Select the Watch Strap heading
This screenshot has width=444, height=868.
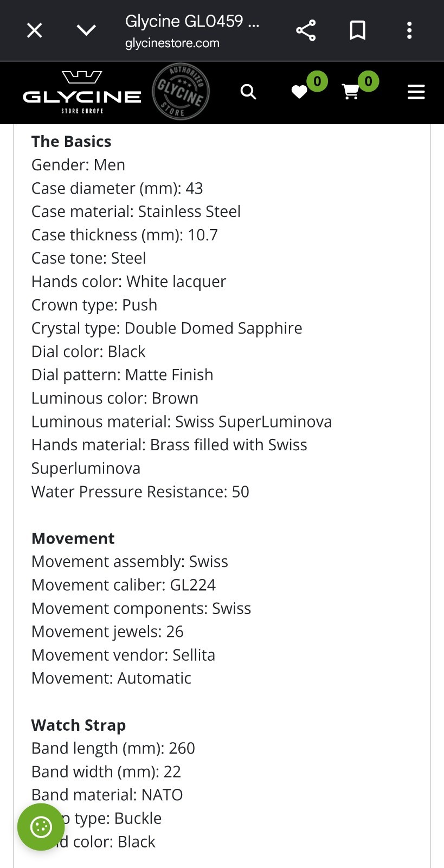[79, 725]
